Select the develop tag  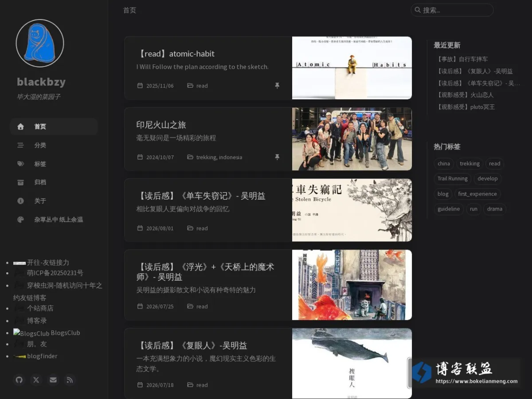[488, 179]
